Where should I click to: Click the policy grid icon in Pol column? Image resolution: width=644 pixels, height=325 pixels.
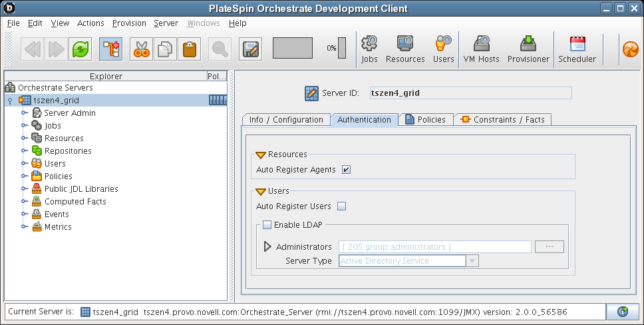tap(218, 100)
